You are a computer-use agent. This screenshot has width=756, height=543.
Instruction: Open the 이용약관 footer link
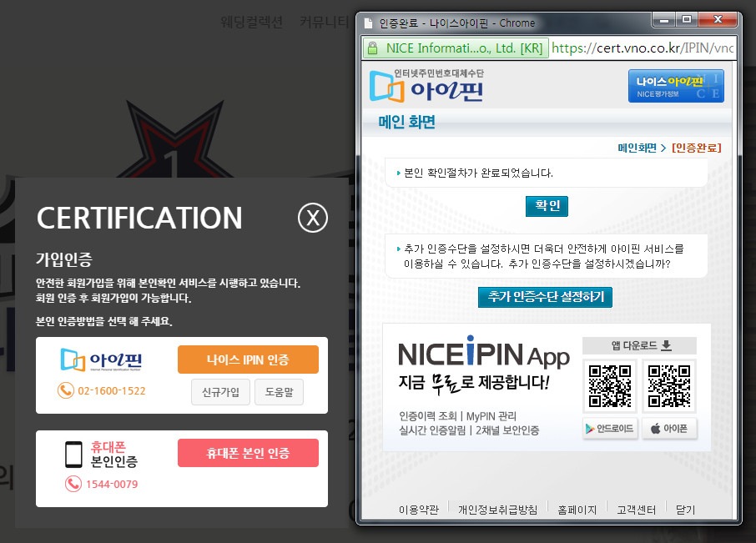point(419,510)
